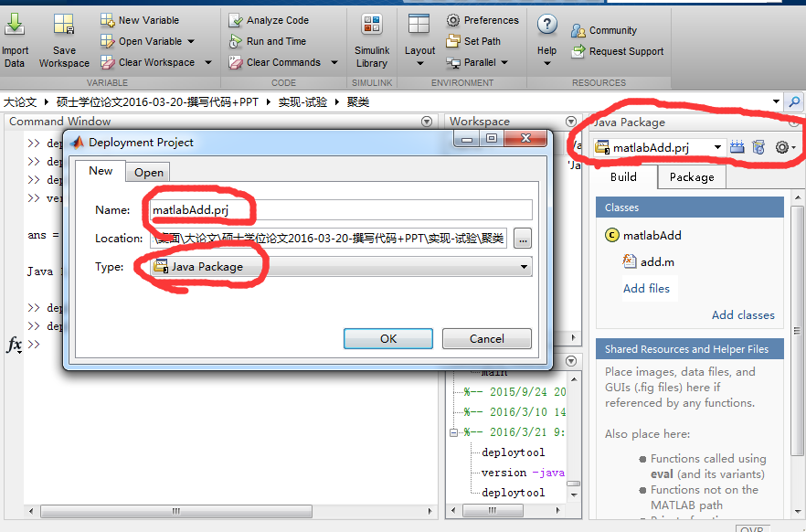Open the Community link

click(x=604, y=30)
